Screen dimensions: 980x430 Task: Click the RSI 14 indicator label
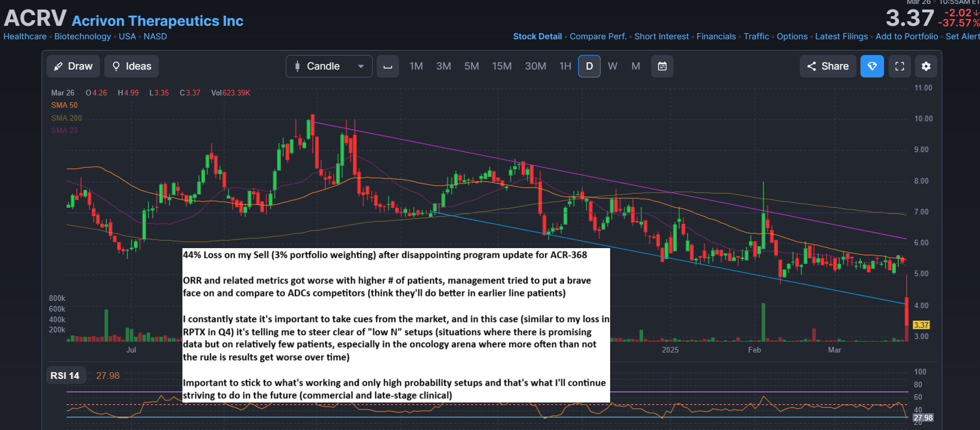[65, 376]
